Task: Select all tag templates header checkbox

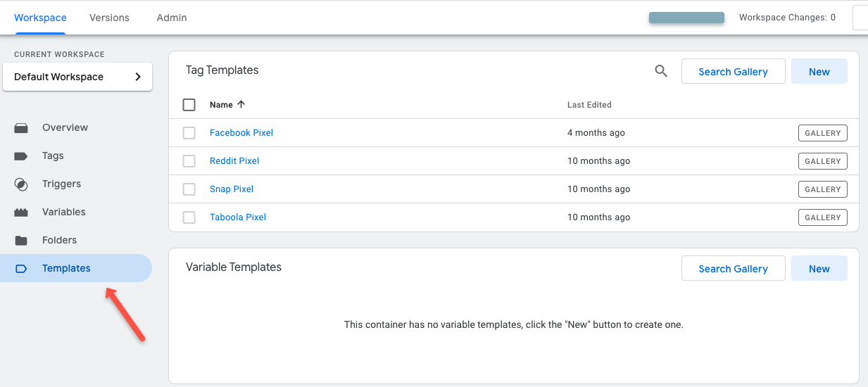Action: [x=189, y=105]
